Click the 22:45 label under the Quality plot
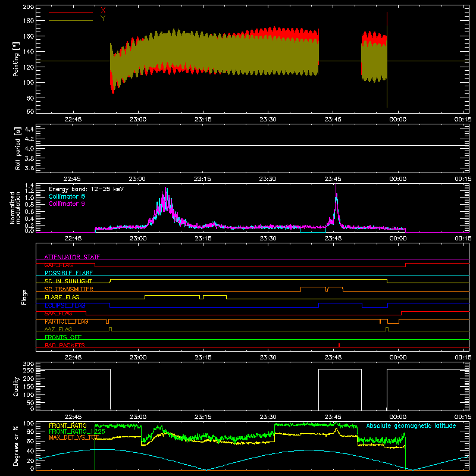The image size is (476, 476). coord(73,417)
